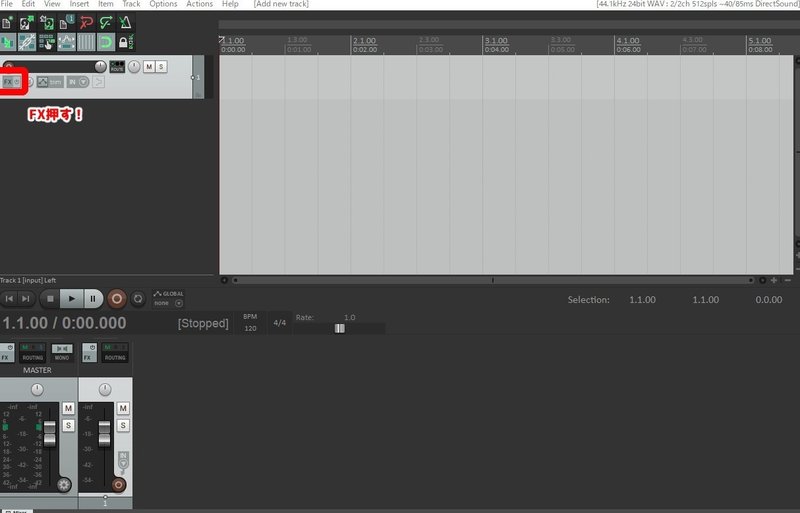The height and width of the screenshot is (513, 800).
Task: Toggle the auto-crossfade toolbar icon
Action: [x=7, y=42]
